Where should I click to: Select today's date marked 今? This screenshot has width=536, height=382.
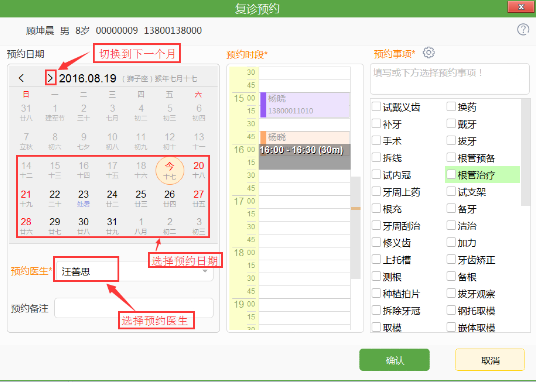pyautogui.click(x=170, y=170)
